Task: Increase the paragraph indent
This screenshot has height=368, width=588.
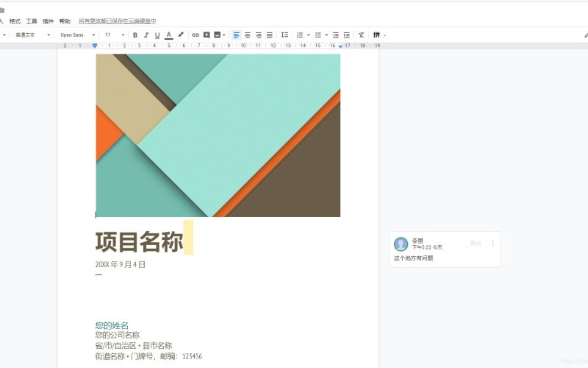Action: (x=347, y=35)
